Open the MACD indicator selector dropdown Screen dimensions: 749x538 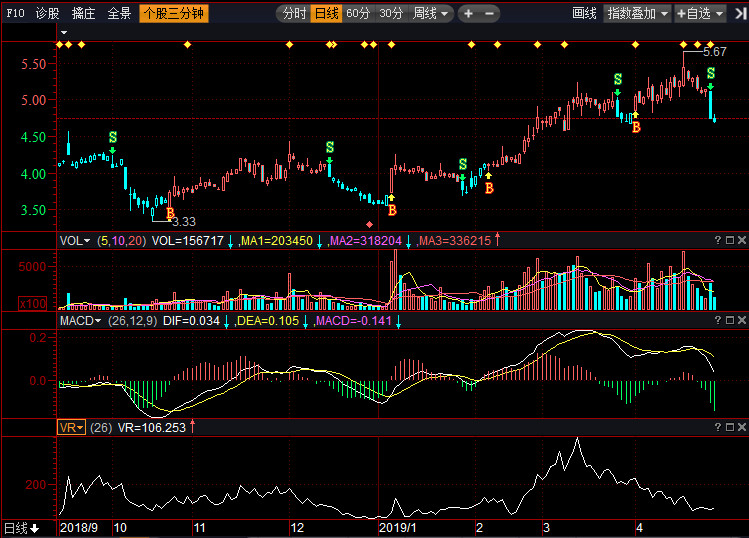[x=82, y=320]
